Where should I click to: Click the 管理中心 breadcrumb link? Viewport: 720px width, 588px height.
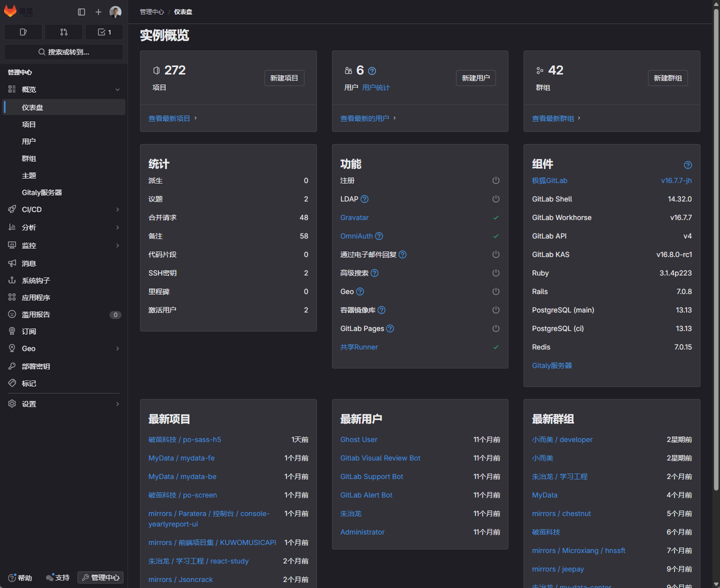coord(152,12)
